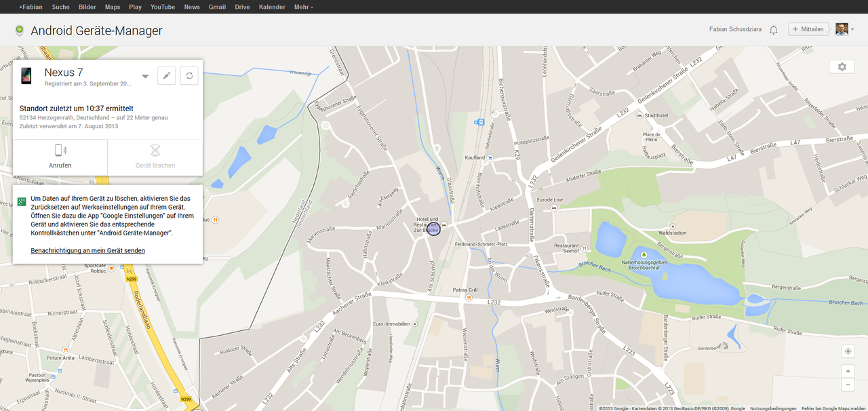Click the Kaufland shopping cart icon
The height and width of the screenshot is (411, 868).
click(x=490, y=157)
